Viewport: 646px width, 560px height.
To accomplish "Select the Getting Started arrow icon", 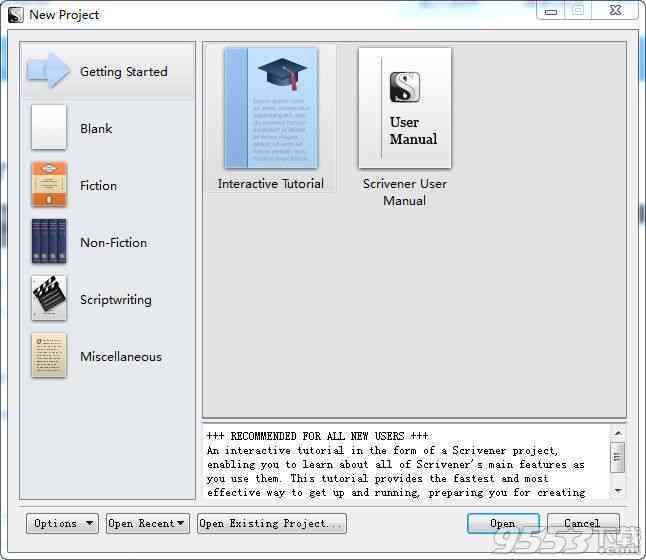I will tap(48, 70).
